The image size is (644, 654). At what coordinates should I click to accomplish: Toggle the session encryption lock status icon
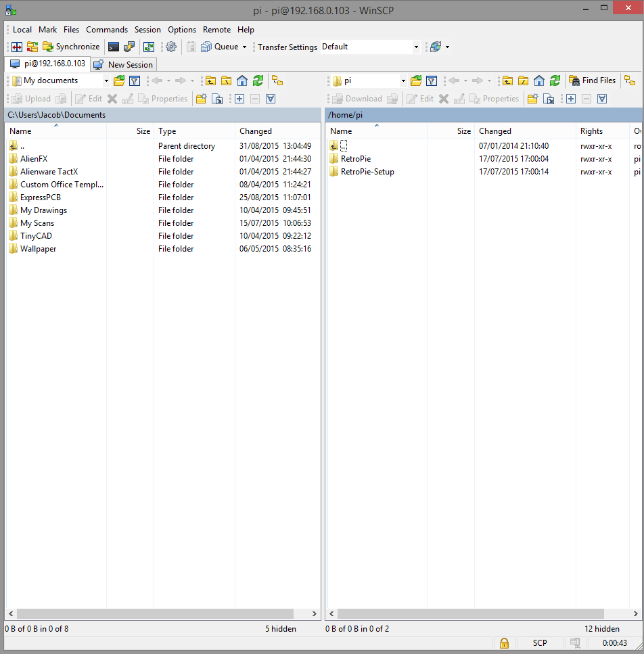pos(504,643)
